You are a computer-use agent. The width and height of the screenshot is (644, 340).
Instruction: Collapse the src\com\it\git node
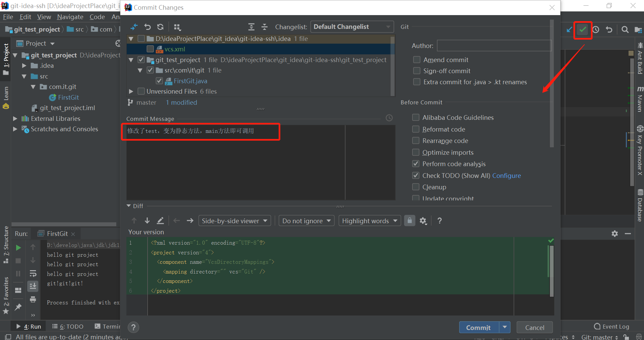coord(140,70)
